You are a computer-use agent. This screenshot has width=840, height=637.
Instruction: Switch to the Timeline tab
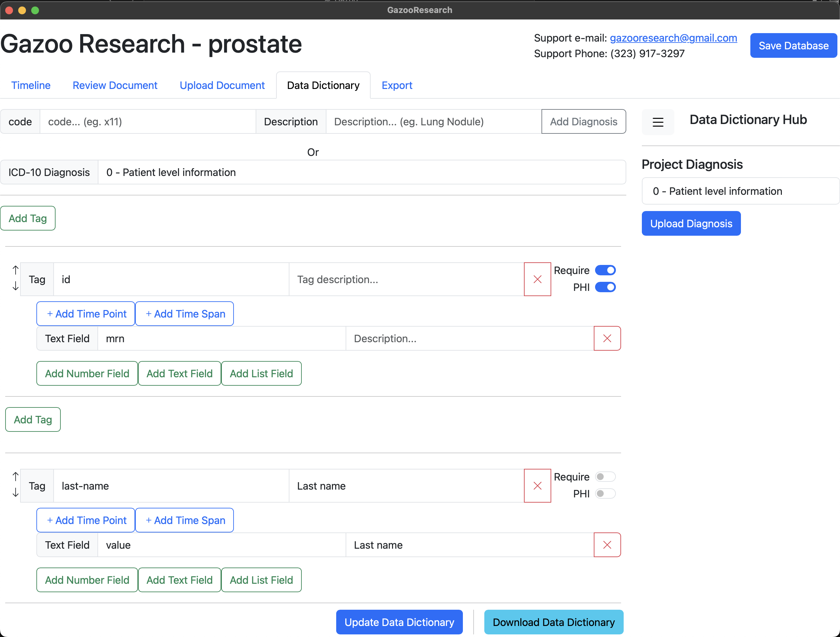tap(31, 85)
